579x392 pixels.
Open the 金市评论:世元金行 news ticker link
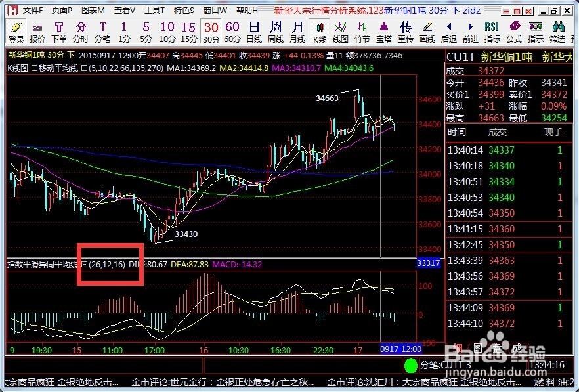coord(223,382)
